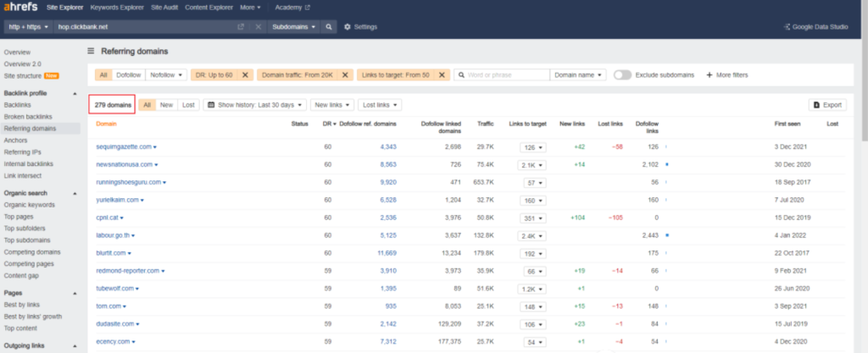Open the More menu

click(250, 8)
